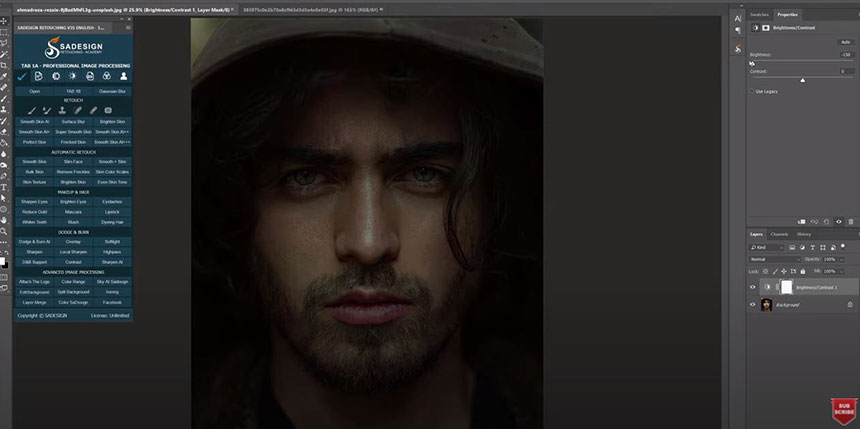Click the Gaussian Blur button
This screenshot has height=429, width=860.
click(x=112, y=91)
